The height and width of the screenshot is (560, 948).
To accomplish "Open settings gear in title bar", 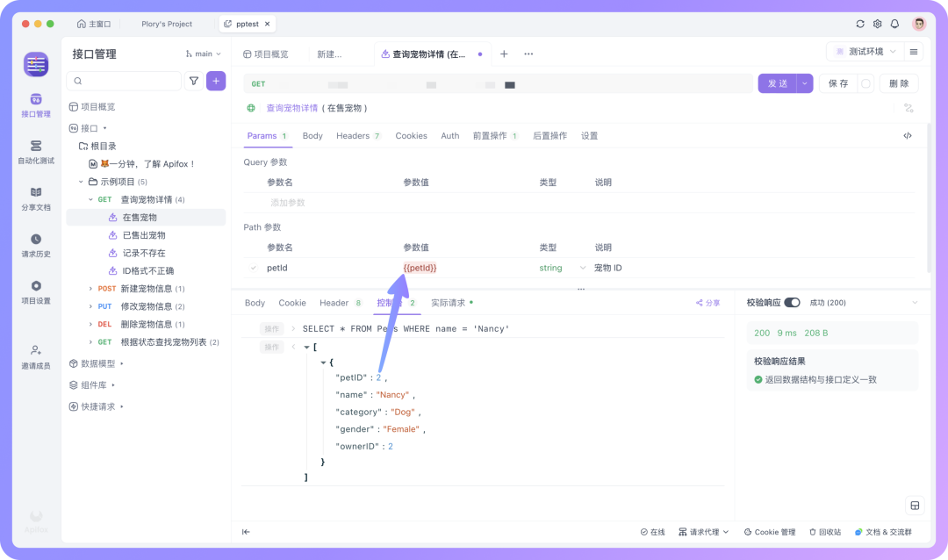I will coord(877,24).
